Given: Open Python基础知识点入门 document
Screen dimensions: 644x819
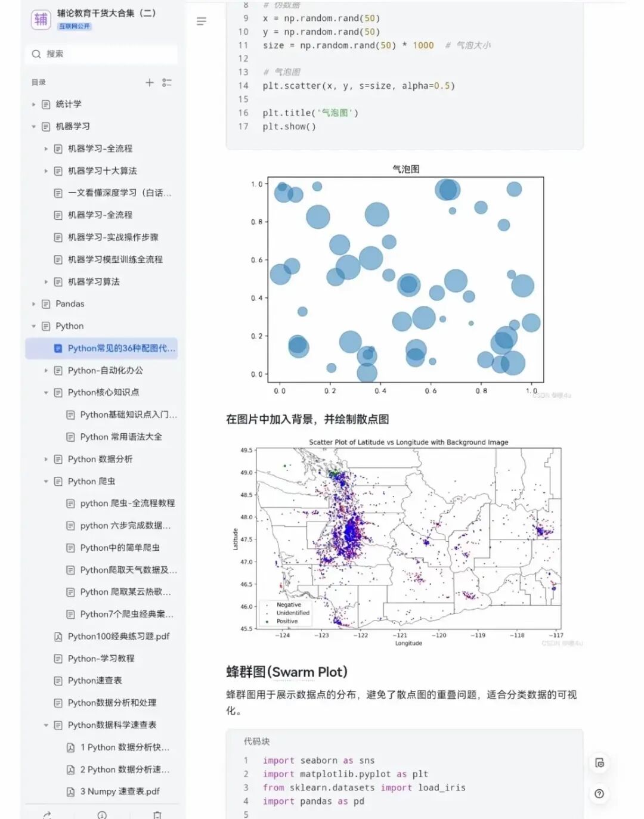Looking at the screenshot, I should point(128,415).
